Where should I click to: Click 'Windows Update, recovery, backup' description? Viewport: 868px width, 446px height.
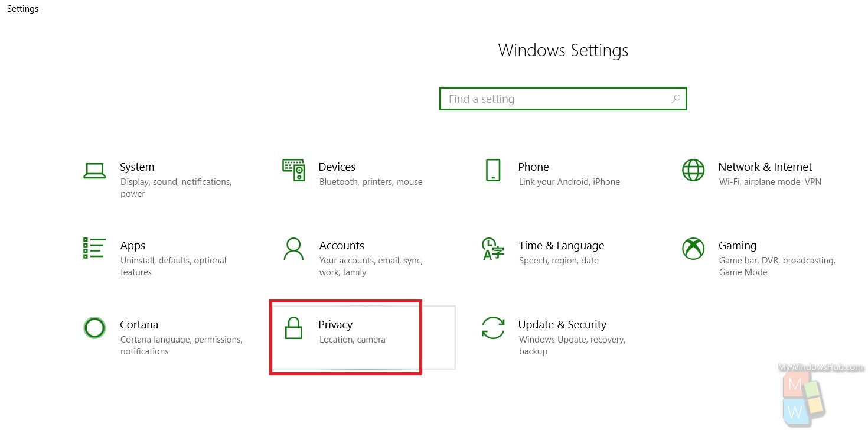(572, 346)
